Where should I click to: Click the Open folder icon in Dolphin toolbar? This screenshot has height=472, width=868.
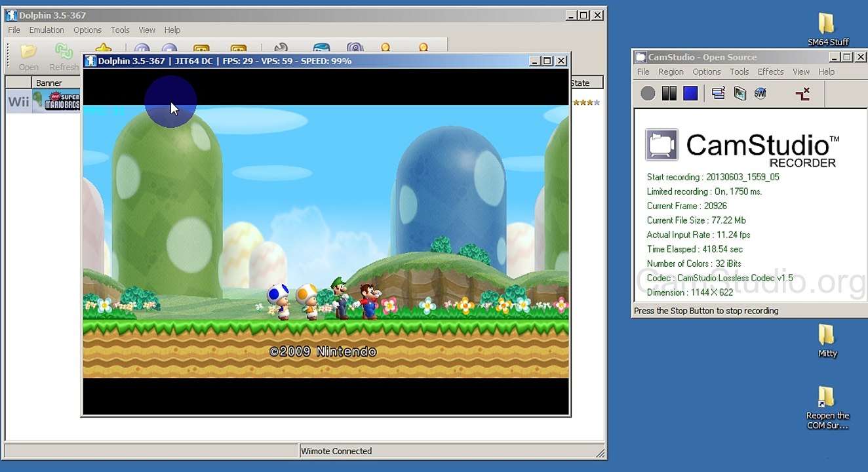click(28, 52)
